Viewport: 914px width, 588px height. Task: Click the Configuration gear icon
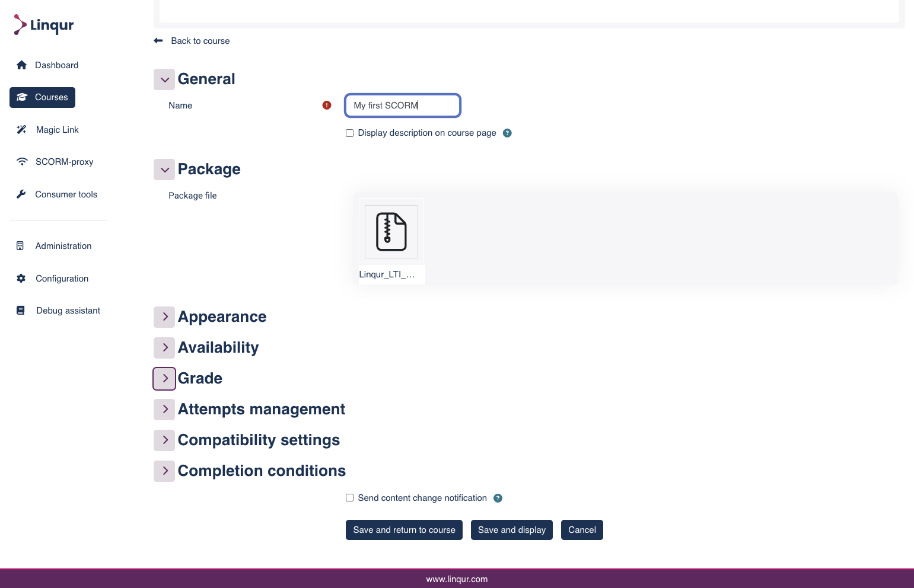click(21, 279)
